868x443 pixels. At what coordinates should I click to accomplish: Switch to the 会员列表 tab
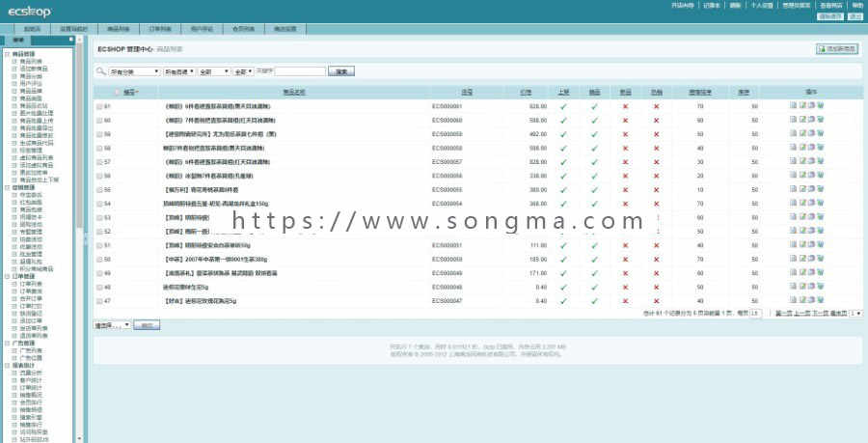(244, 29)
